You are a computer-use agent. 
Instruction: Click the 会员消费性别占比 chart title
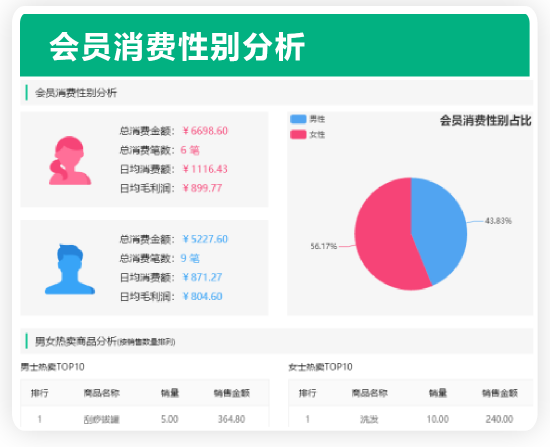486,121
